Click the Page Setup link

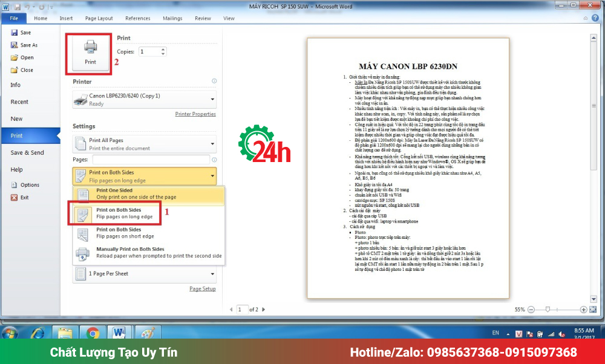pyautogui.click(x=203, y=289)
